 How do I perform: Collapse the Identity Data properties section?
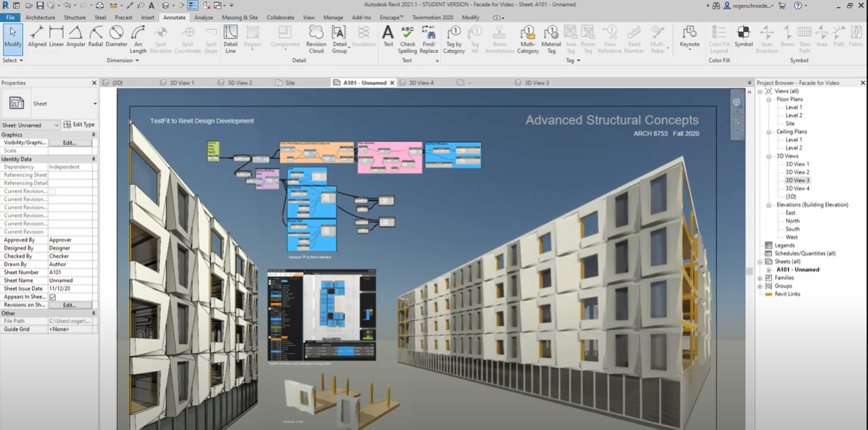(x=93, y=159)
